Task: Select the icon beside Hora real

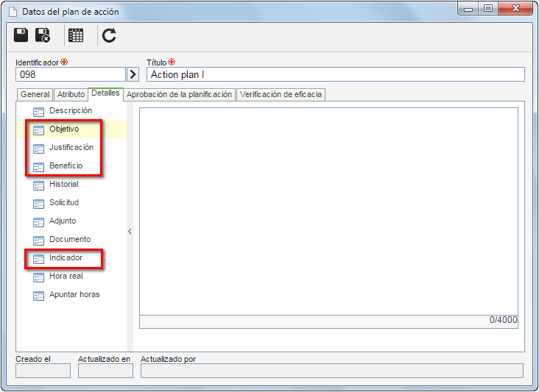Action: (x=38, y=277)
